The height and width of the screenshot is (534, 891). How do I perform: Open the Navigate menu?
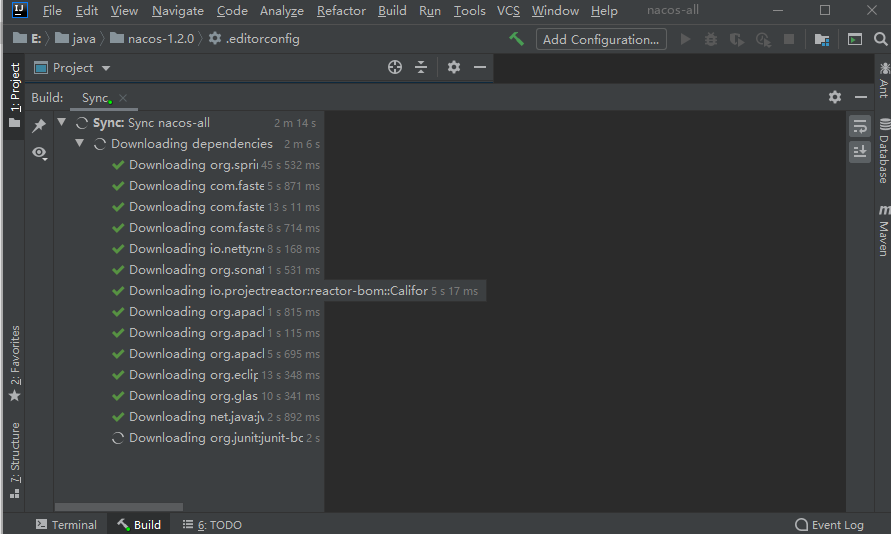pos(177,11)
